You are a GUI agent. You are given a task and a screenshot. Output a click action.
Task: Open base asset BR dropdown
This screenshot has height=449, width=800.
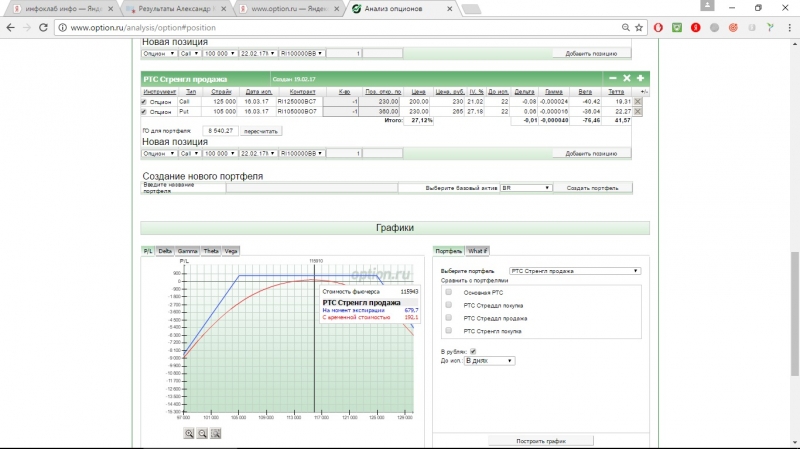pyautogui.click(x=526, y=188)
